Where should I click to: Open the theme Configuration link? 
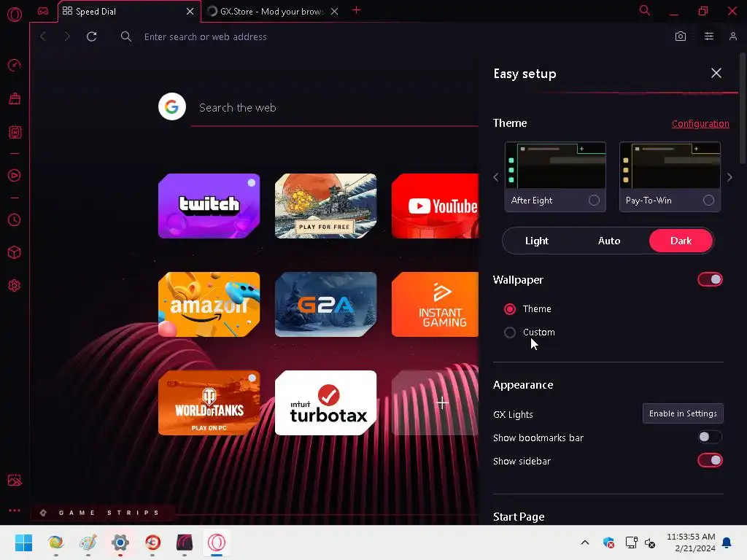coord(700,124)
